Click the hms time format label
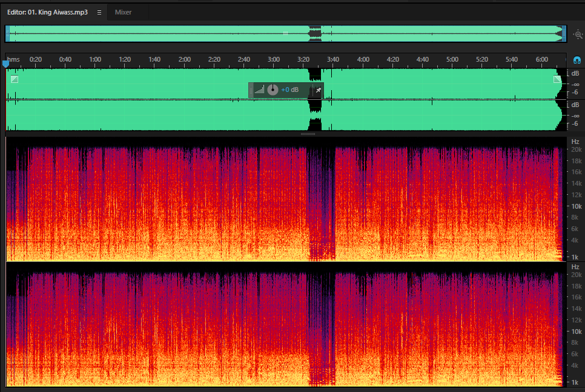 (13, 60)
